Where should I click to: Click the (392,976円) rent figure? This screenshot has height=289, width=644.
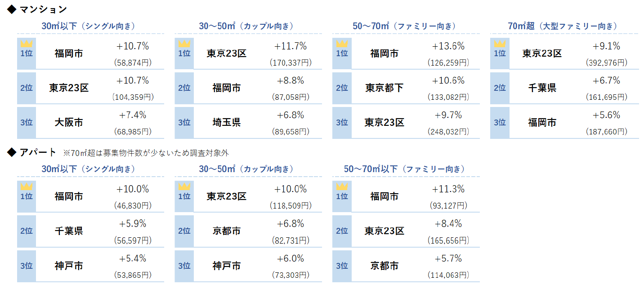[606, 63]
